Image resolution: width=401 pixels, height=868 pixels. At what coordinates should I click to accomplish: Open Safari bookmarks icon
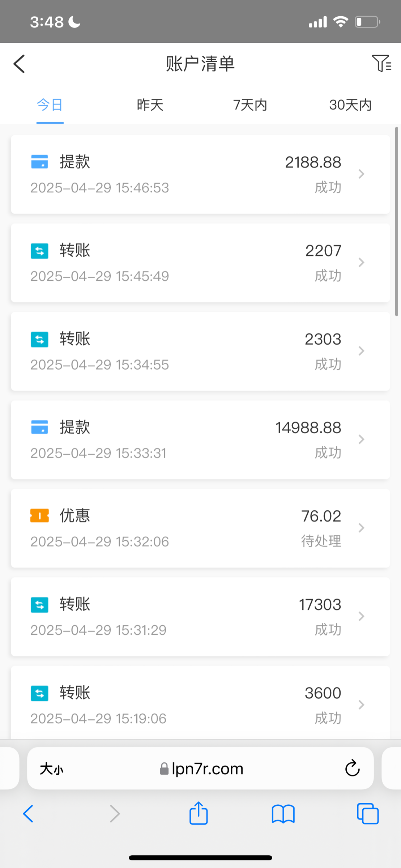pos(283,814)
